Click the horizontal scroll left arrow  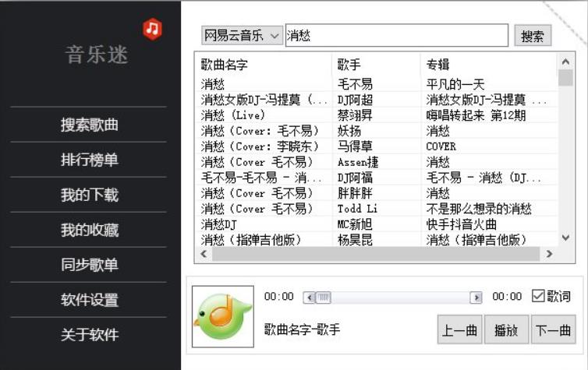[204, 254]
